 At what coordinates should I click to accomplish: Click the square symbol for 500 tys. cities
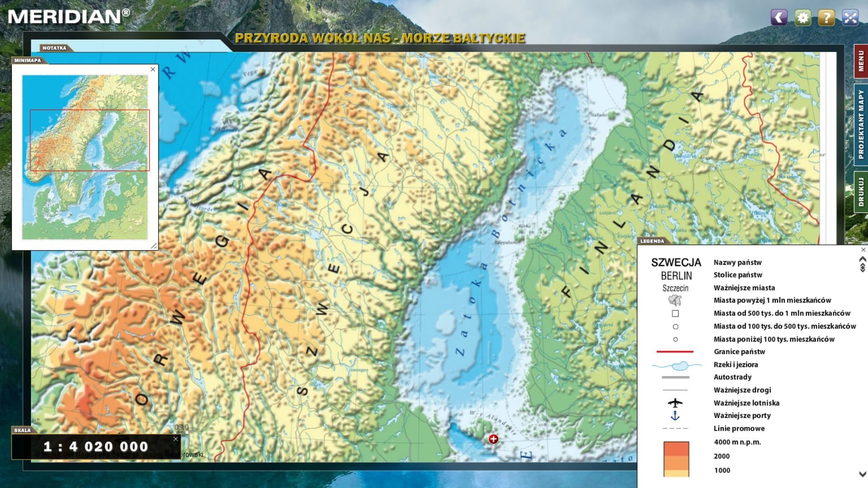(675, 314)
